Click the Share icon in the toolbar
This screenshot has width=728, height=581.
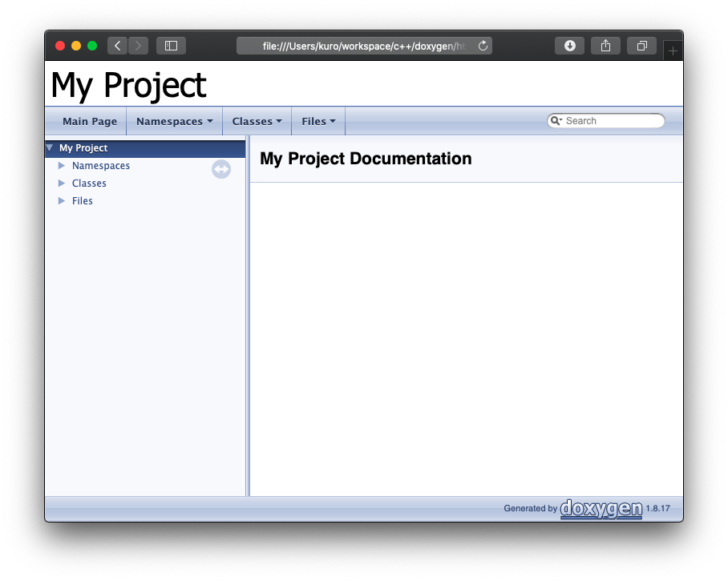point(605,46)
